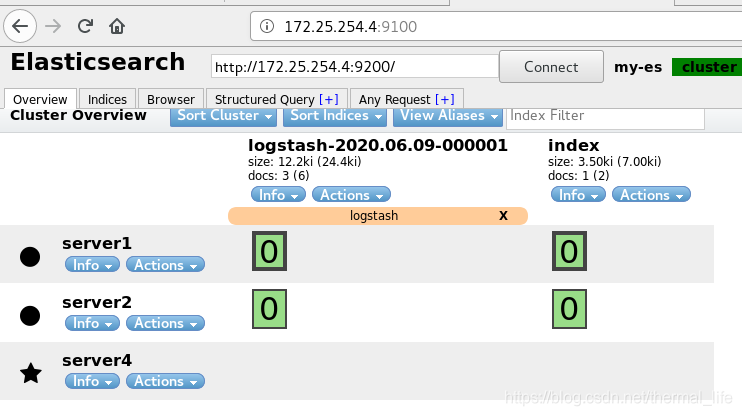Open server1's logstash primary shard 0
The height and width of the screenshot is (416, 742).
pyautogui.click(x=269, y=251)
